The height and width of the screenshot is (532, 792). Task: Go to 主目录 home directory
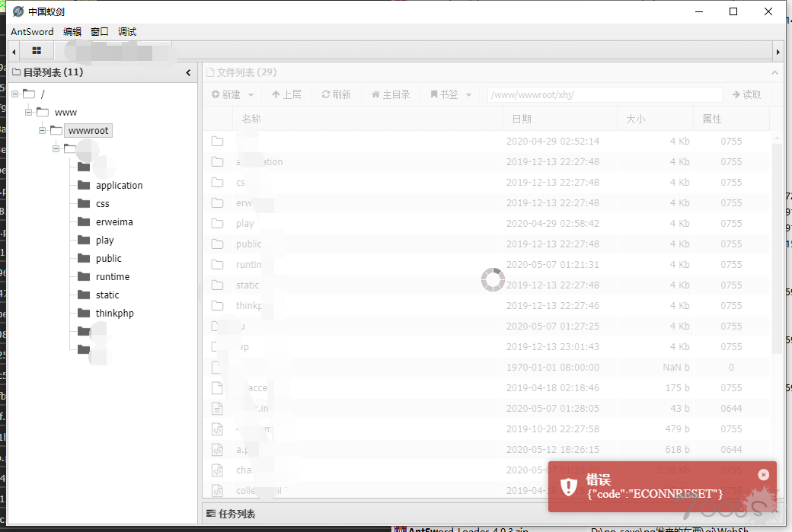pos(391,94)
